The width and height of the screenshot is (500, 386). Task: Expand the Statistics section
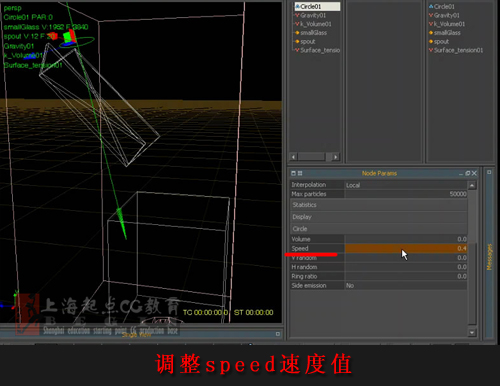pyautogui.click(x=379, y=205)
